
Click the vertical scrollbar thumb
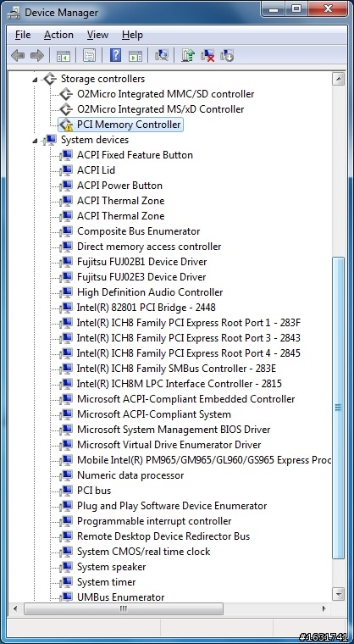(339, 408)
